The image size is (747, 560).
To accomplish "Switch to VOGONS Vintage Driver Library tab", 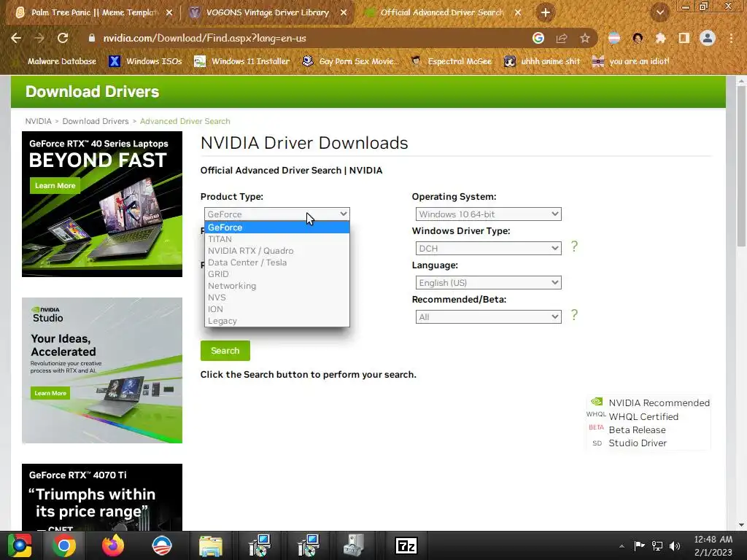I will pos(267,12).
